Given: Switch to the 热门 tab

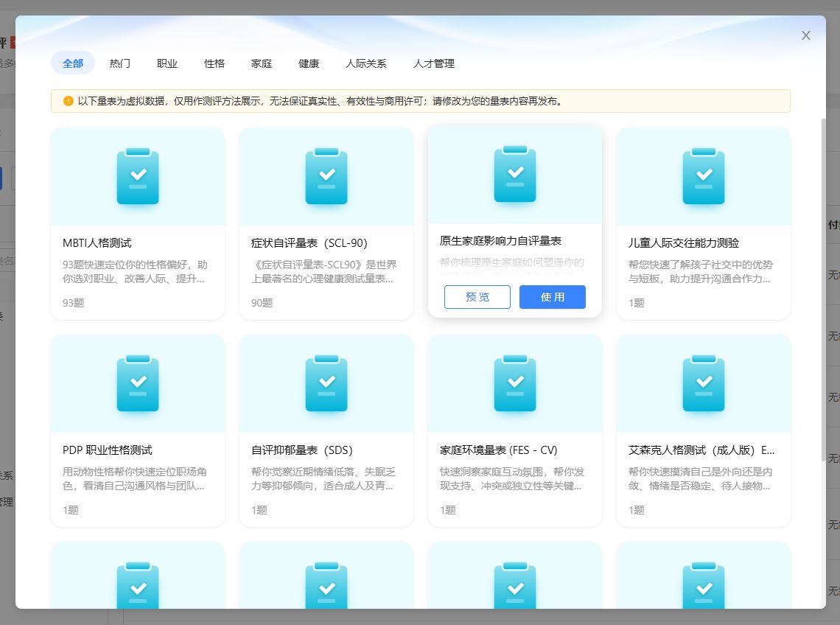Looking at the screenshot, I should point(120,63).
